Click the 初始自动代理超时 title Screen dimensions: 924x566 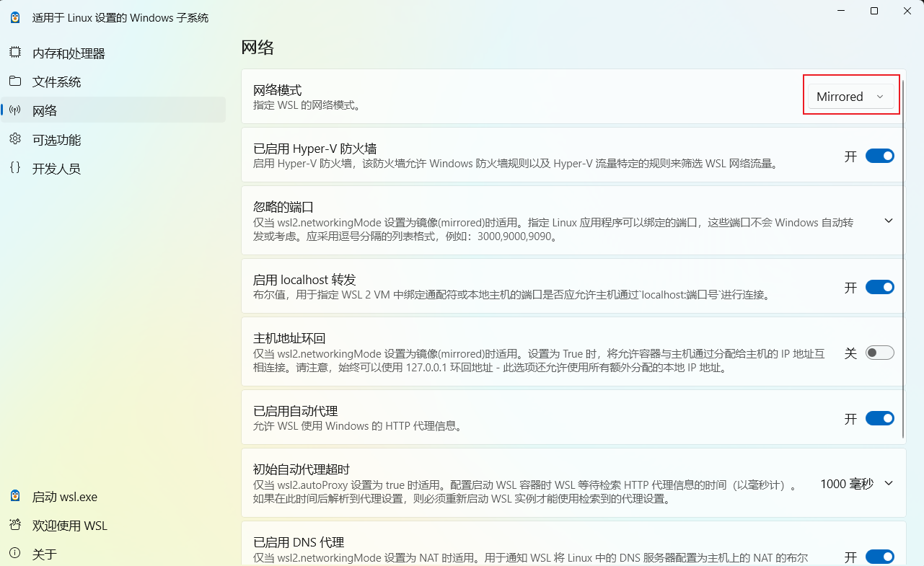pos(302,469)
